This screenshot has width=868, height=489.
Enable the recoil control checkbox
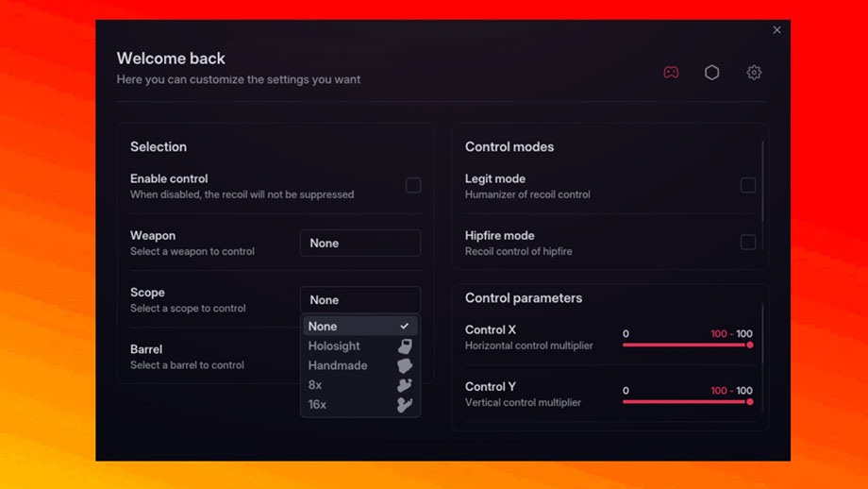[x=413, y=185]
